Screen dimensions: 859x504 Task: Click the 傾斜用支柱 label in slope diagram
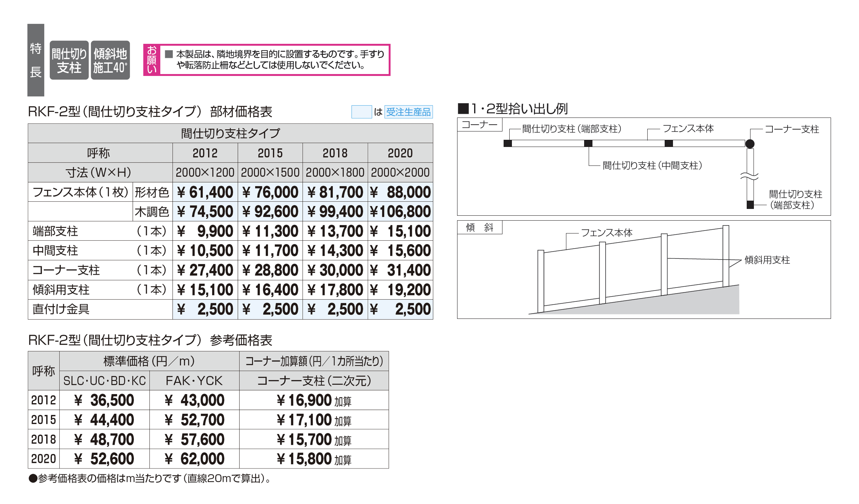767,260
